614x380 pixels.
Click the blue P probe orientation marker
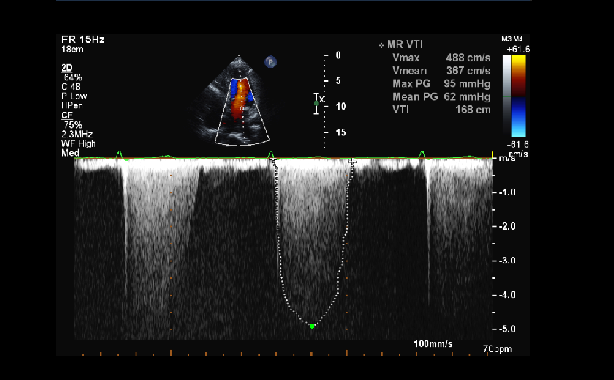(x=270, y=62)
